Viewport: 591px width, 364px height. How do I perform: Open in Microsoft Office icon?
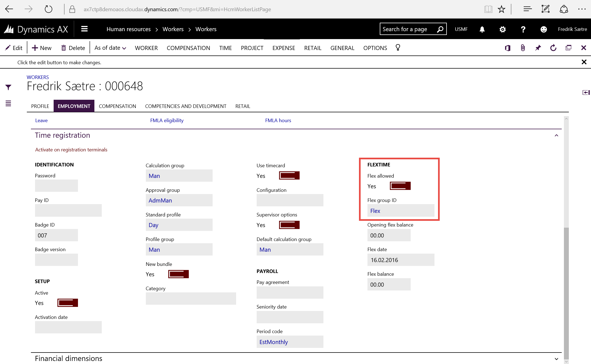pos(508,48)
